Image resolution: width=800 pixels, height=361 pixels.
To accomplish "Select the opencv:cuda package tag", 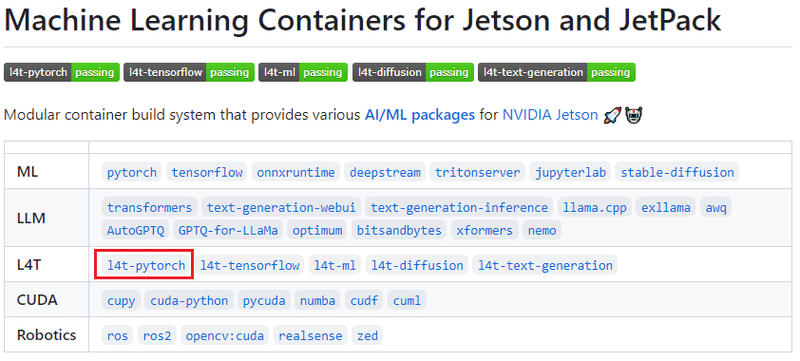I will 225,336.
